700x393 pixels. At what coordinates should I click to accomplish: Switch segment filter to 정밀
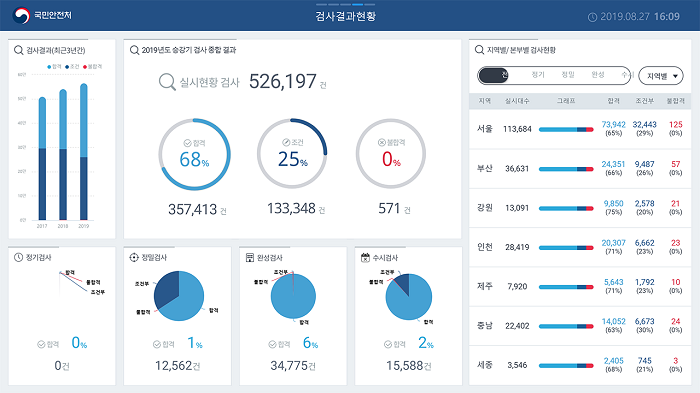(x=568, y=75)
